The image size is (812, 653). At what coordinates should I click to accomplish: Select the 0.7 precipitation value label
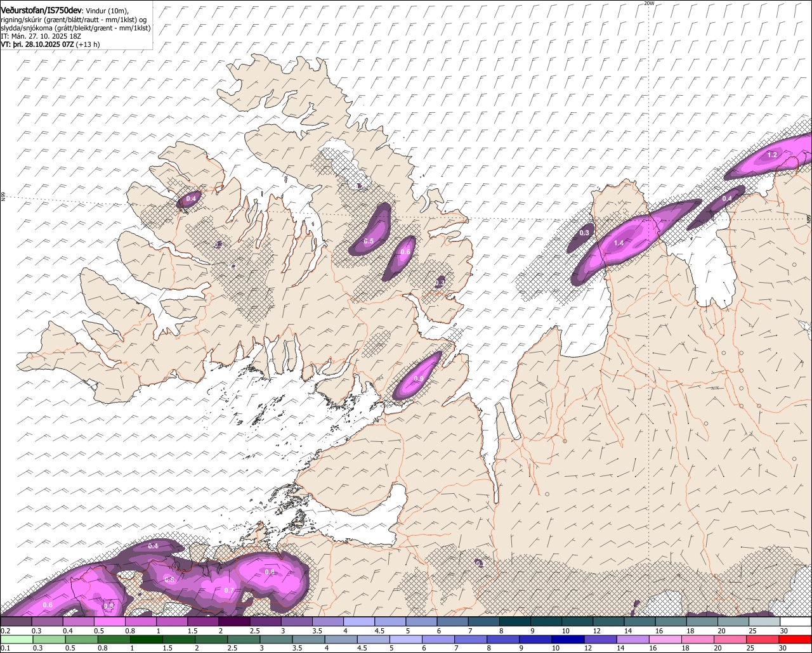[229, 590]
